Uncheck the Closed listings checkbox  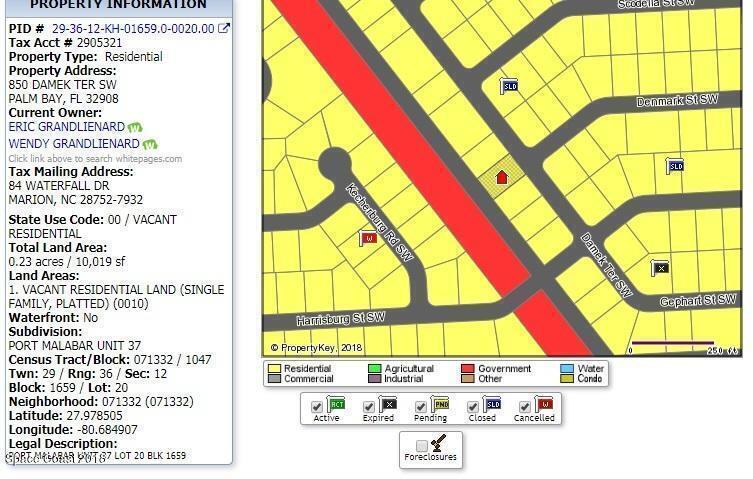pyautogui.click(x=472, y=407)
